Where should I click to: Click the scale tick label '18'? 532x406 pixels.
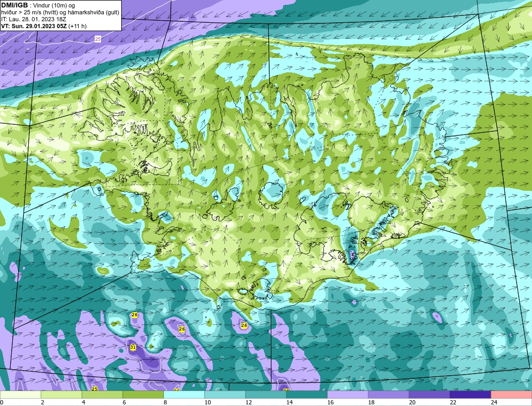tap(371, 402)
